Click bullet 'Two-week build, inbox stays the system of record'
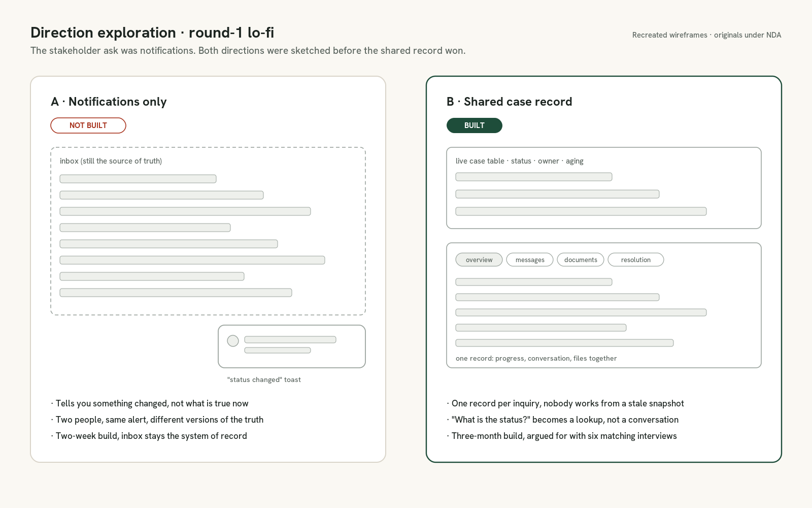Screen dimensions: 812x508 tap(149, 436)
